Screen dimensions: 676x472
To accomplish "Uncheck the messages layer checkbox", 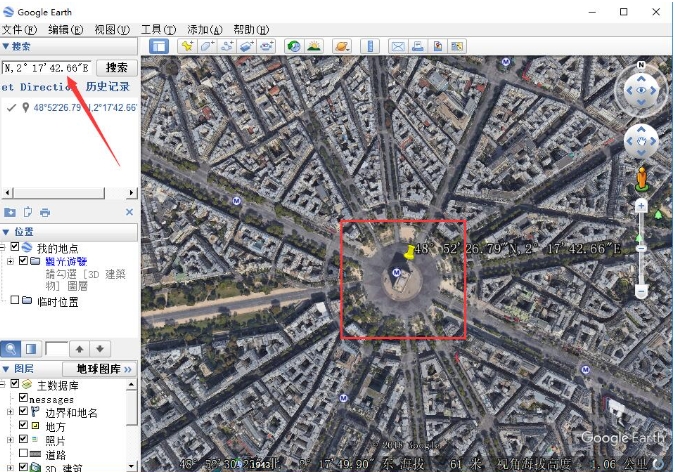I will coord(23,397).
